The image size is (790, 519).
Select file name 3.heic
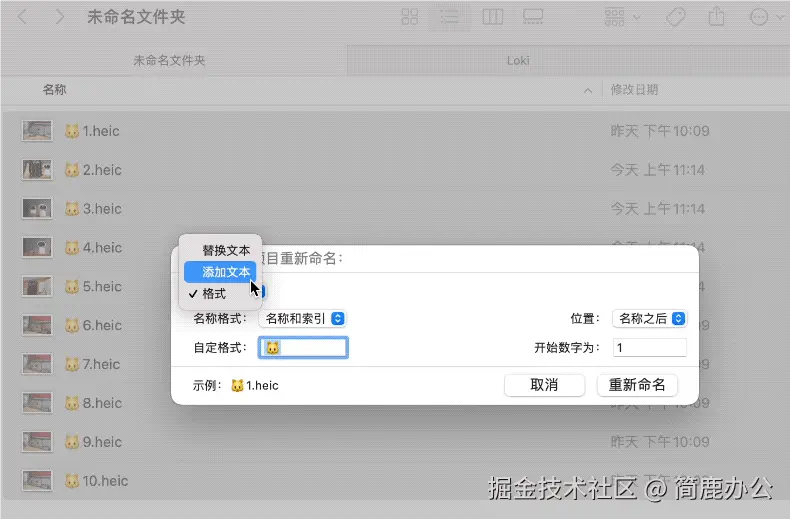coord(93,209)
